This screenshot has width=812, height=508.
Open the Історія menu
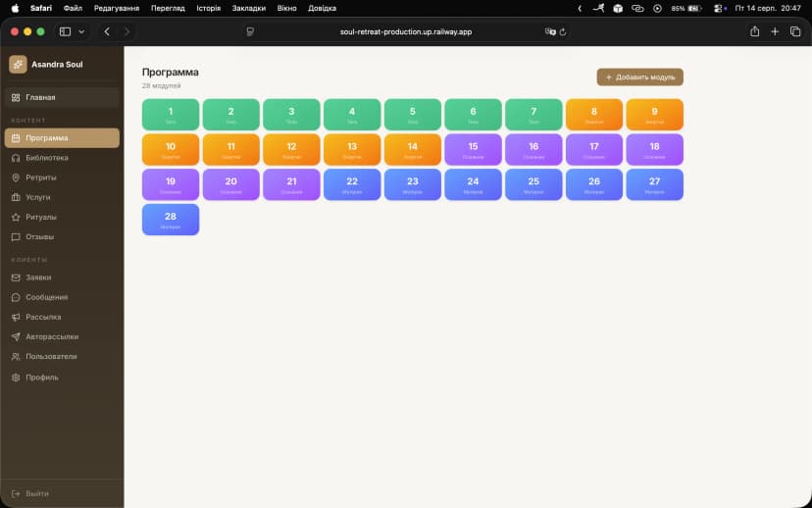[x=208, y=8]
